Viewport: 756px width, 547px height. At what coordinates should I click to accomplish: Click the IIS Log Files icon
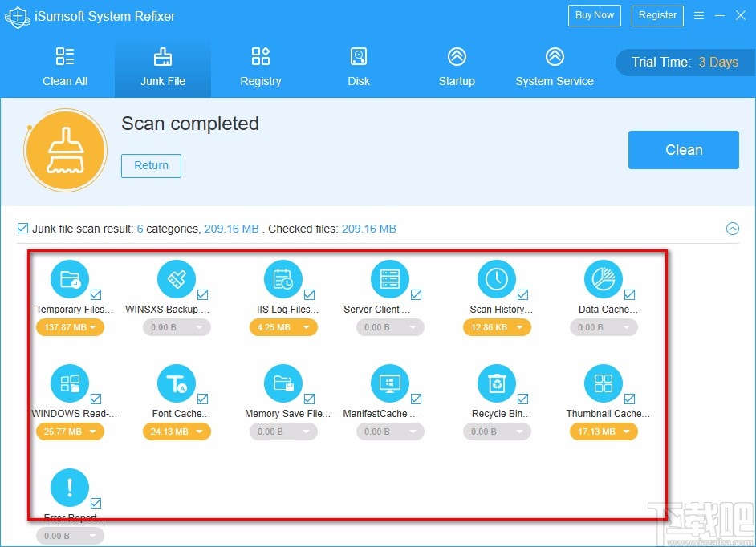pos(283,279)
